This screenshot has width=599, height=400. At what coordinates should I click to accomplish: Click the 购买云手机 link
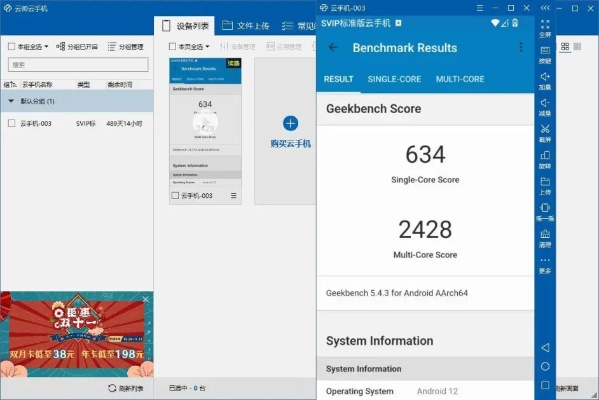point(290,144)
